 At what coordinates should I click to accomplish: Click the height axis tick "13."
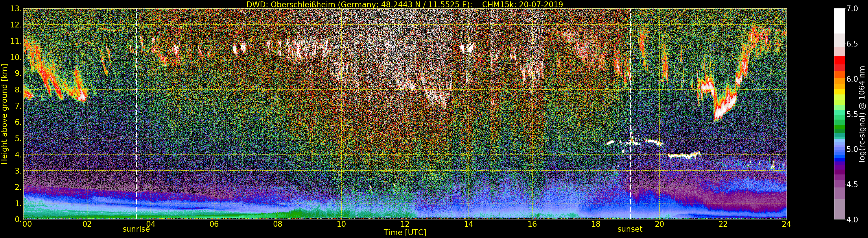coord(16,9)
